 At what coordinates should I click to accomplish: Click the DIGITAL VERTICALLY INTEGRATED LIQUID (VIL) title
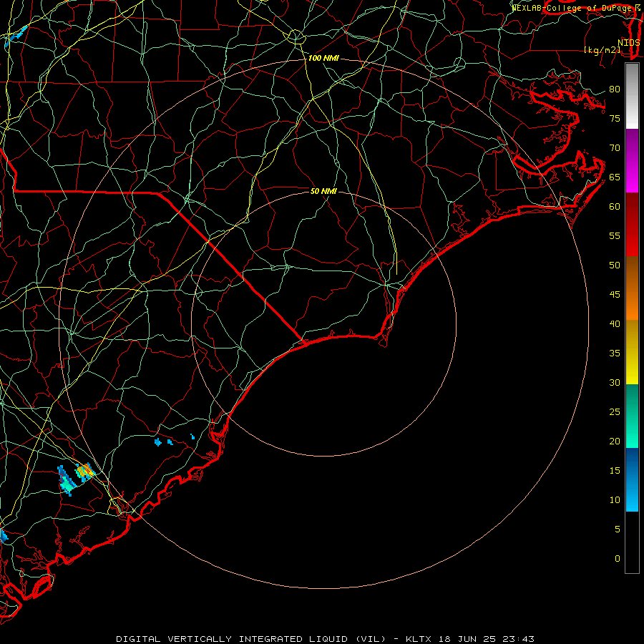click(251, 639)
